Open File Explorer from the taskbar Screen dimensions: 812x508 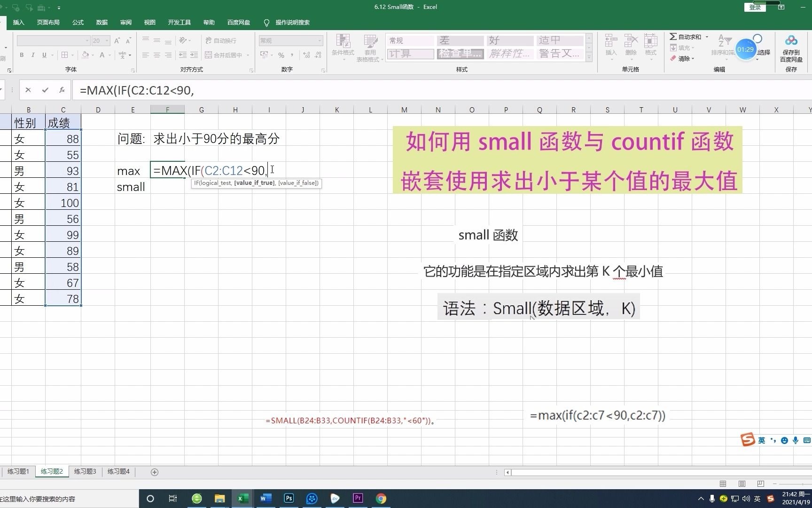coord(219,498)
